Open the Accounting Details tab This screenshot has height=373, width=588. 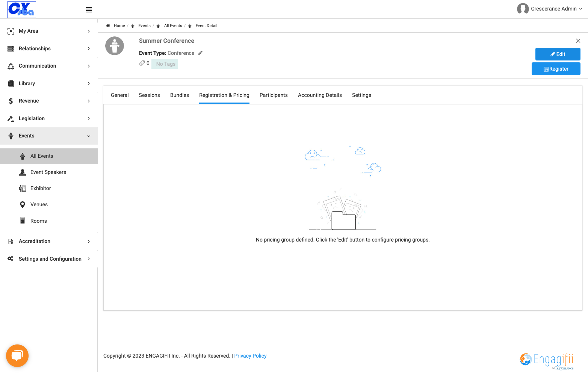(320, 95)
